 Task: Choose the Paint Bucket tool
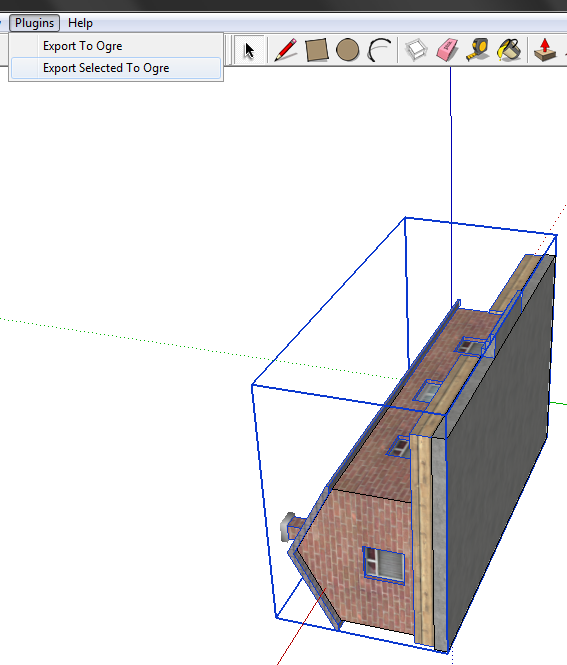coord(509,50)
